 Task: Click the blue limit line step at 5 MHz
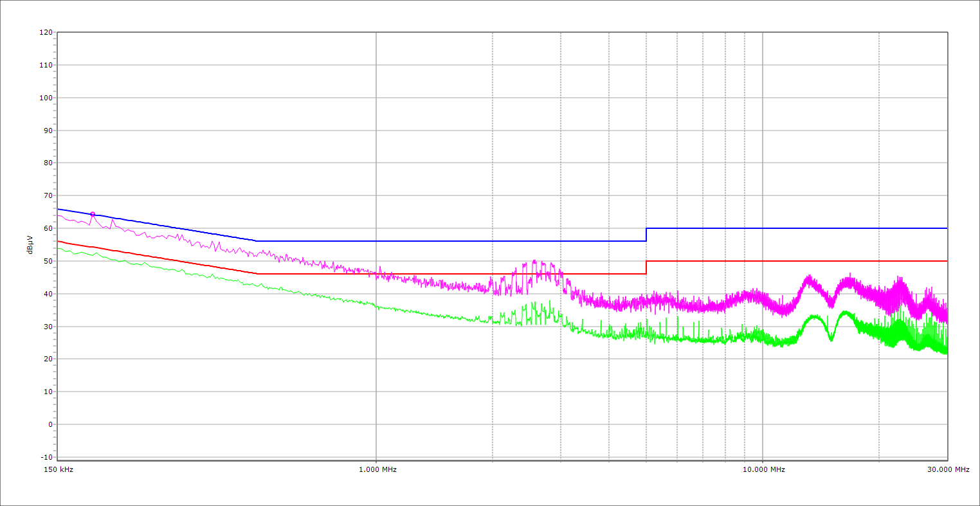tap(646, 235)
